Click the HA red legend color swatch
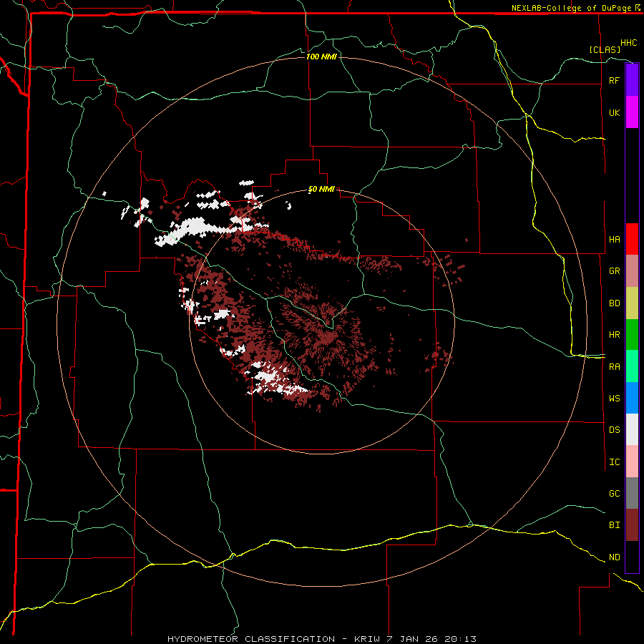Image resolution: width=644 pixels, height=644 pixels. (x=632, y=239)
